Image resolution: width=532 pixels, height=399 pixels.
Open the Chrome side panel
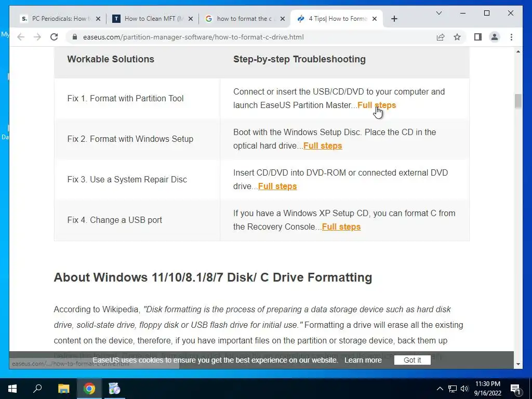(478, 37)
